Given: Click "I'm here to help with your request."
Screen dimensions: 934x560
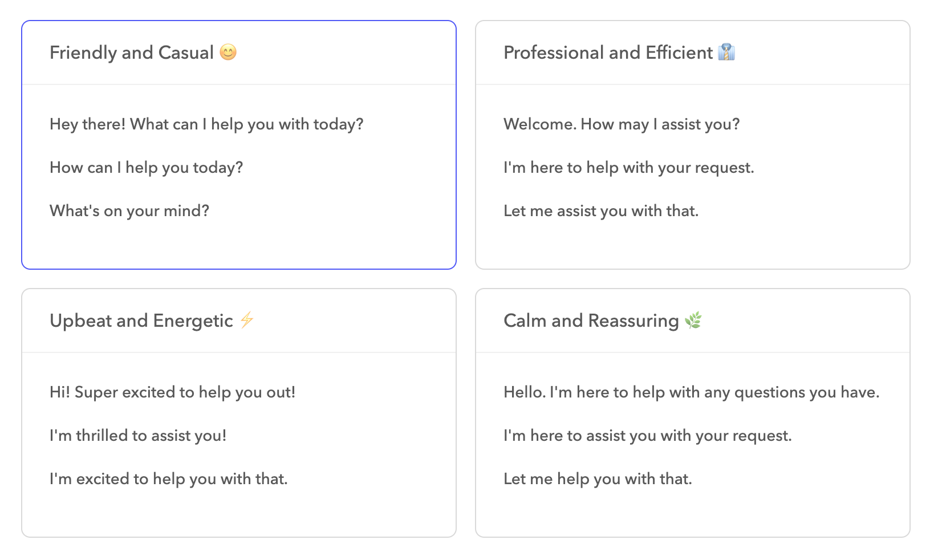Looking at the screenshot, I should (x=628, y=168).
